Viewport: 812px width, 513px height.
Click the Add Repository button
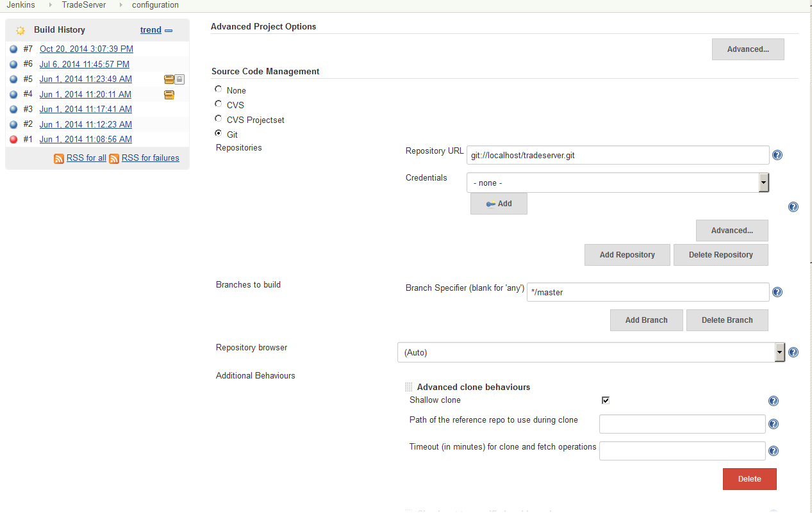coord(627,255)
